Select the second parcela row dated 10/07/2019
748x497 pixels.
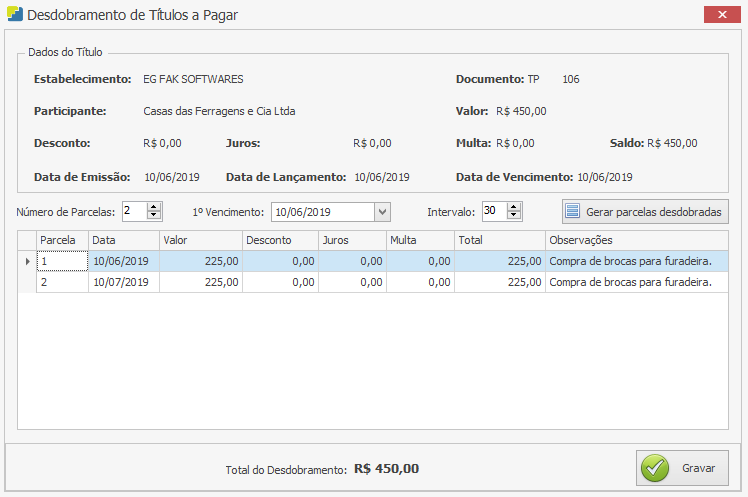(x=120, y=283)
